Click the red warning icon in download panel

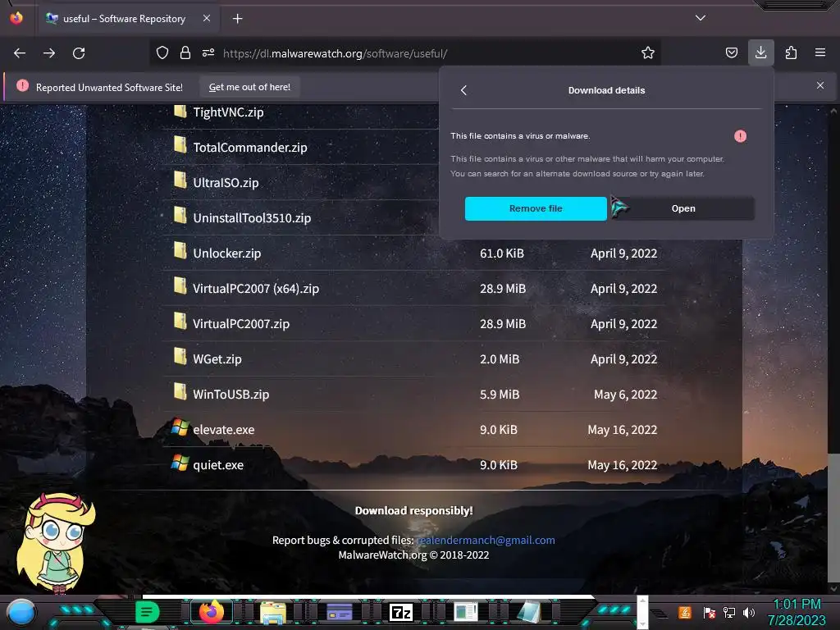pyautogui.click(x=741, y=136)
